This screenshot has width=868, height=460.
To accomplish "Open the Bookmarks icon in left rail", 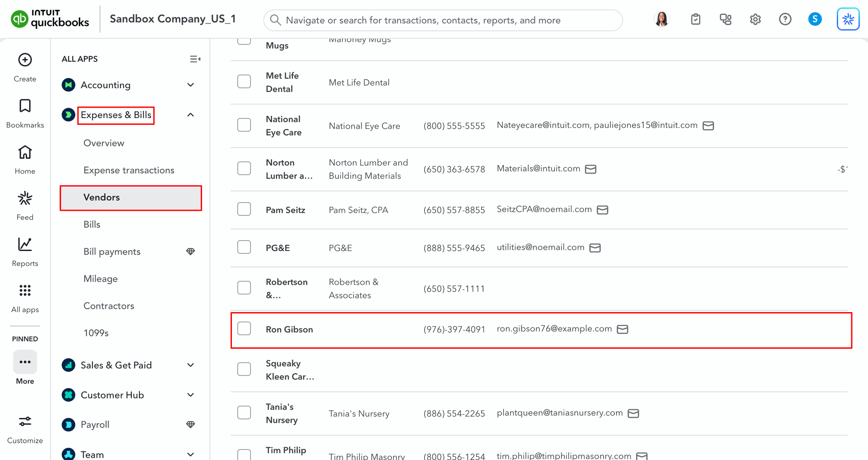I will 25,106.
